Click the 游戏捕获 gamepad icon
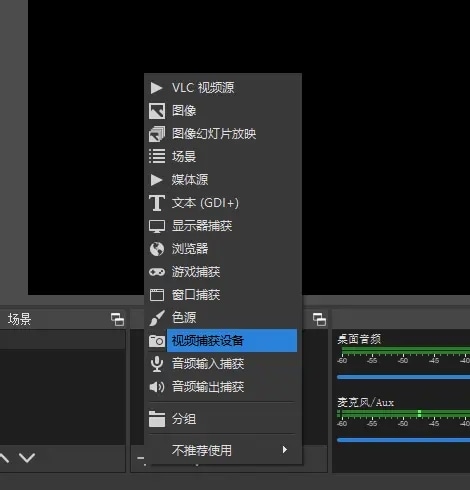This screenshot has width=470, height=490. pyautogui.click(x=157, y=272)
